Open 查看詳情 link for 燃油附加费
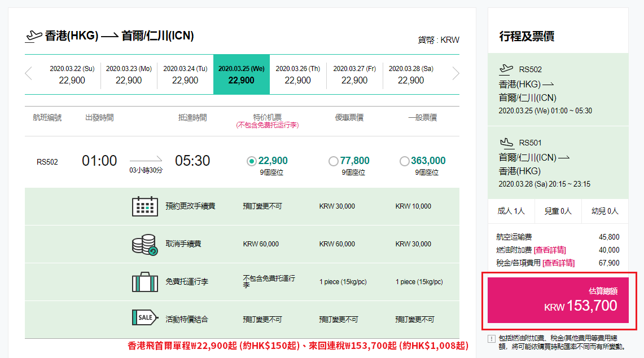This screenshot has height=358, width=644. pos(550,250)
